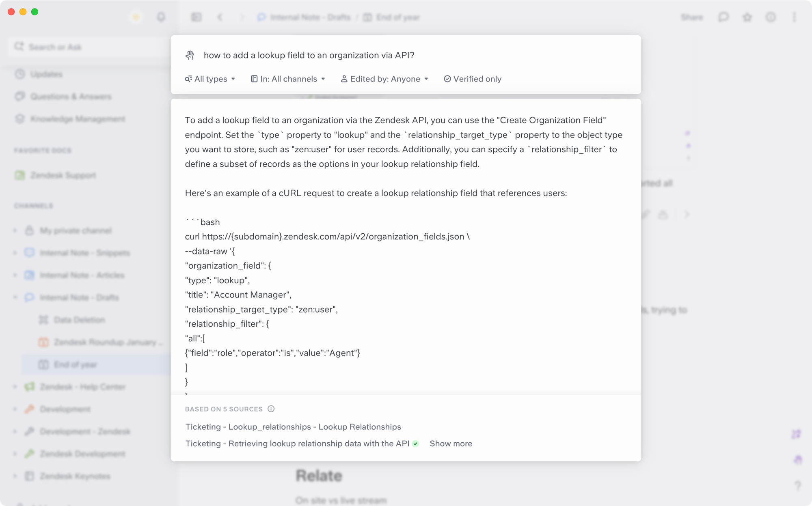Toggle the sidebar panel icon
Image resolution: width=812 pixels, height=506 pixels.
(x=197, y=17)
